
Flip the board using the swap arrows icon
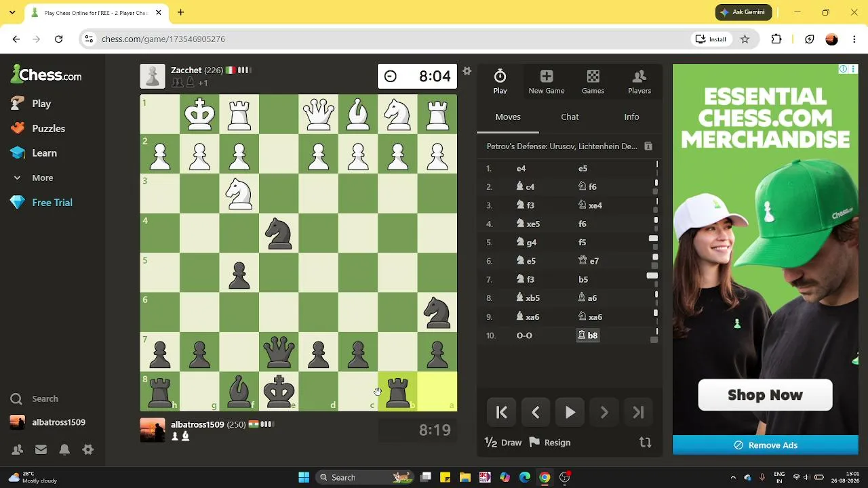click(x=645, y=443)
